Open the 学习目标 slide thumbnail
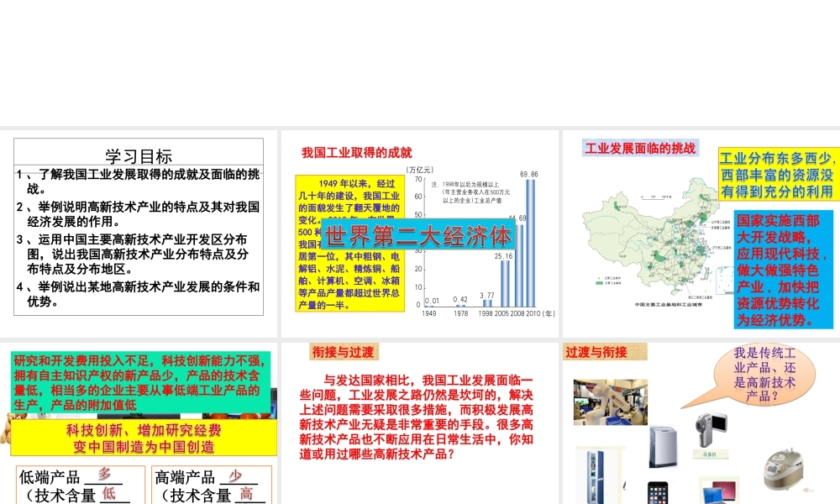This screenshot has height=504, width=840. 139,234
